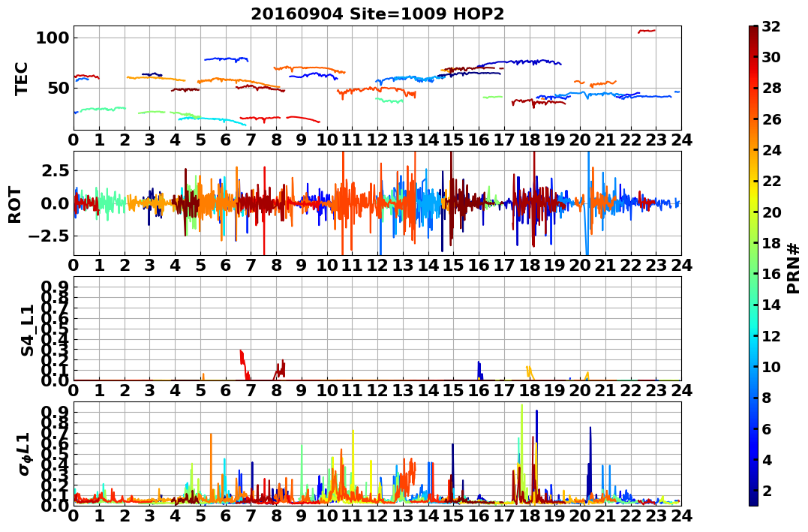This screenshot has width=808, height=532.
Task: Click the colorbar tick label 2
Action: pos(767,490)
